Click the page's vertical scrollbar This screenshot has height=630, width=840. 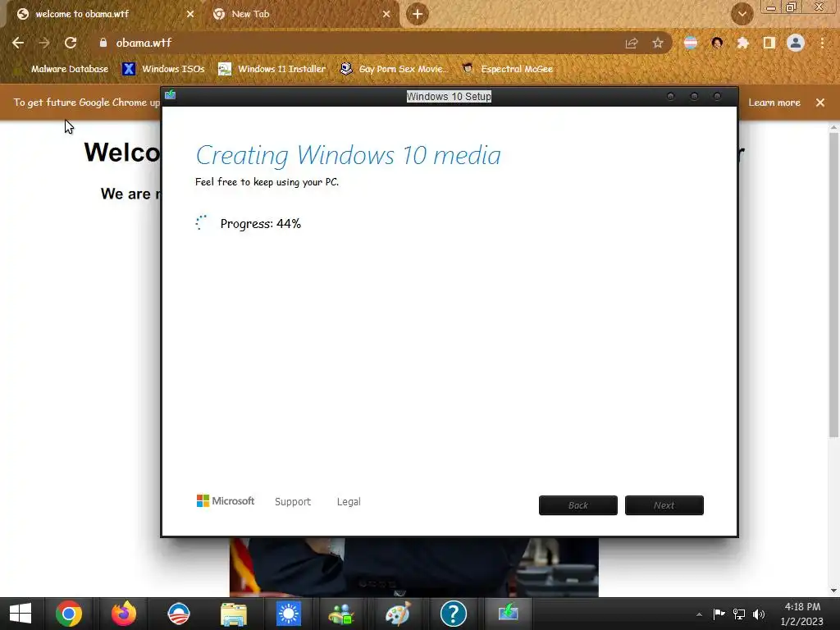(833, 284)
